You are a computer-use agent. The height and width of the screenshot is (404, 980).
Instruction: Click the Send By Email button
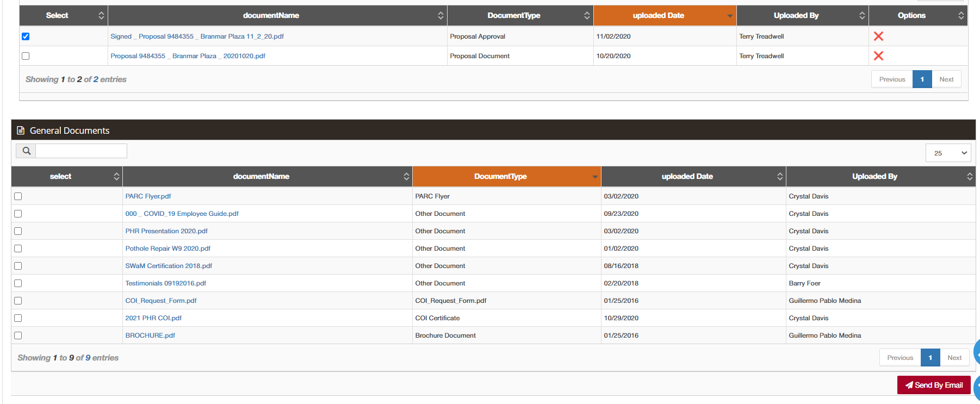934,385
